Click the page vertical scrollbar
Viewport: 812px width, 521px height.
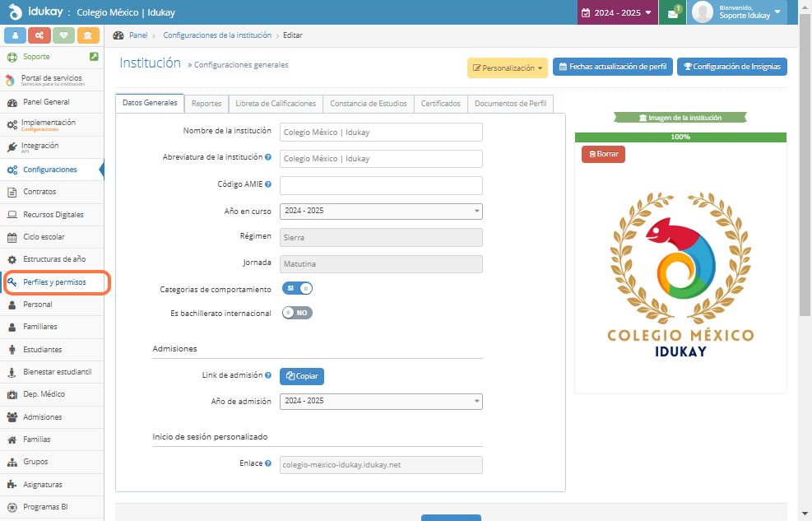(x=805, y=165)
